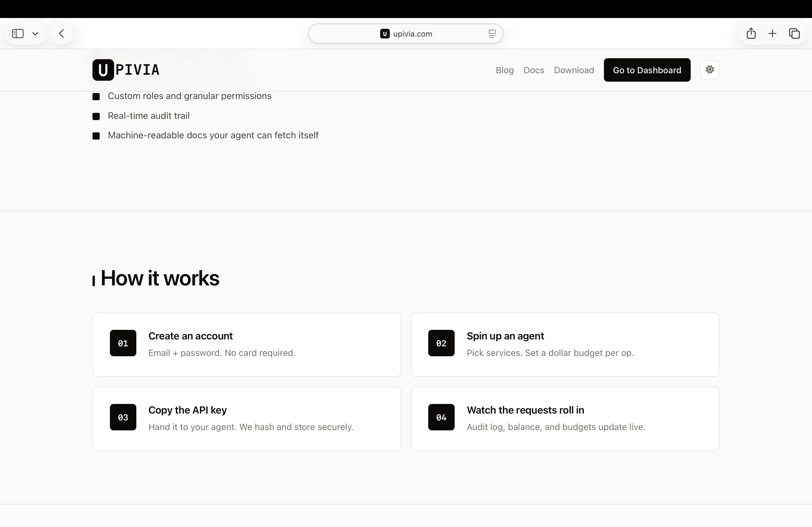Click 'Real-time audit trail' text

148,116
